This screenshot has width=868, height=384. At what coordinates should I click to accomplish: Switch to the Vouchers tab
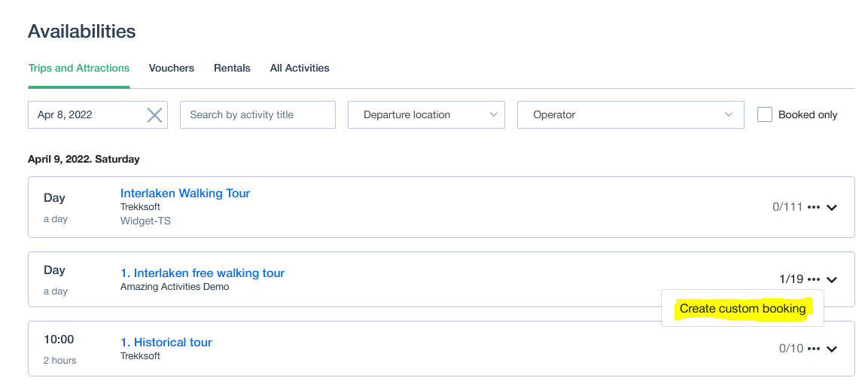pyautogui.click(x=172, y=68)
